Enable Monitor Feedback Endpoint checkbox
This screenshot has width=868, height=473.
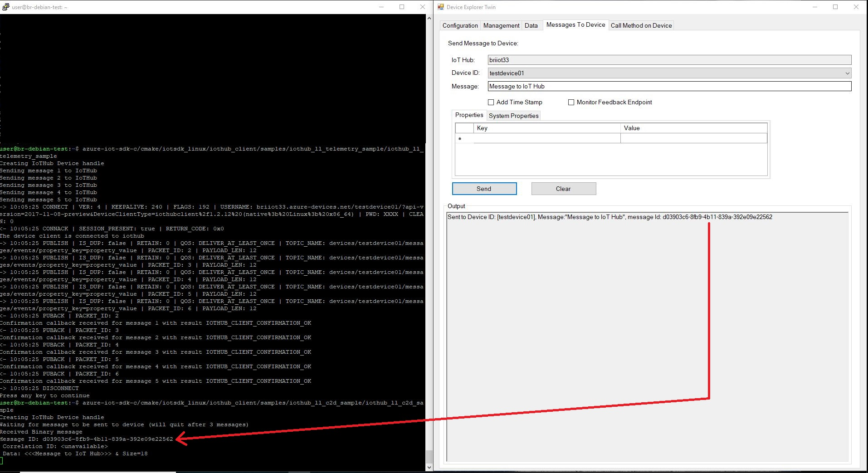pos(571,102)
